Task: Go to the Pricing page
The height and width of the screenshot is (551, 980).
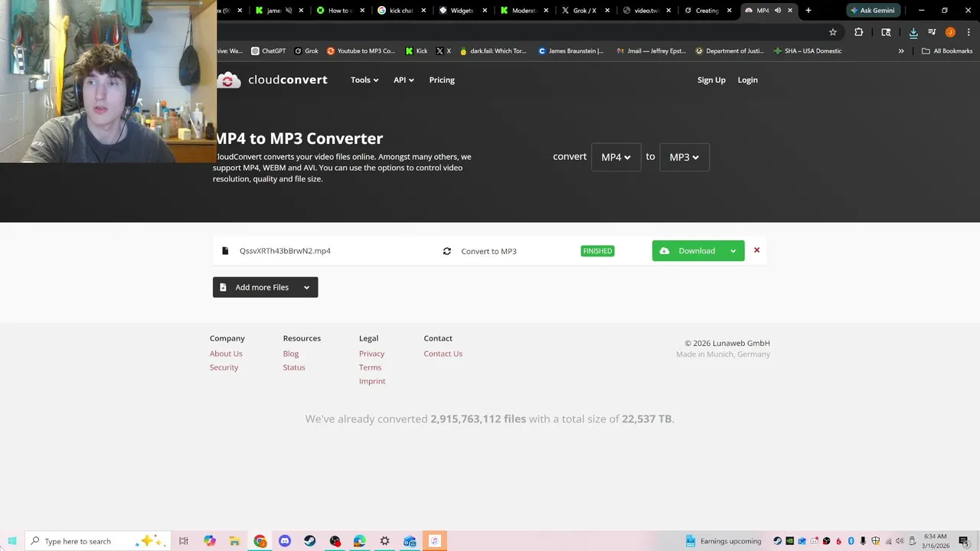Action: (442, 80)
